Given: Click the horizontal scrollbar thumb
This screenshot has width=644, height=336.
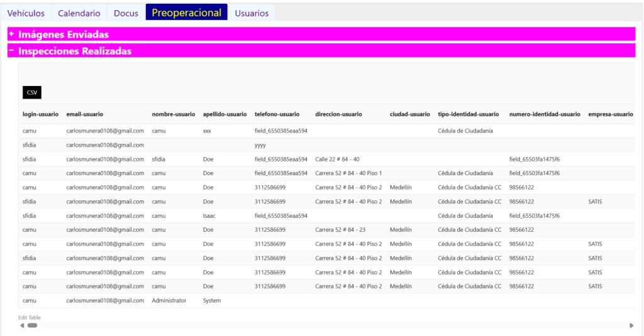Looking at the screenshot, I should [33, 325].
